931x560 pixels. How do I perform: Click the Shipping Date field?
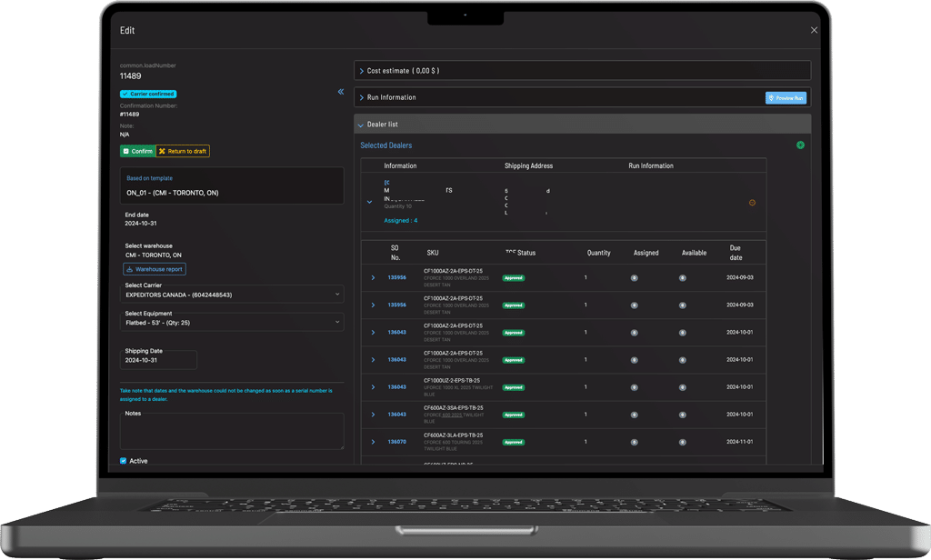tap(158, 360)
